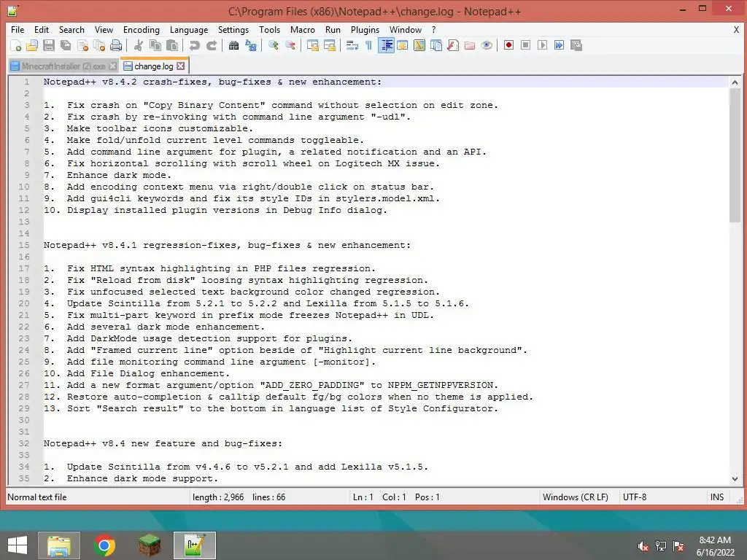The height and width of the screenshot is (560, 747).
Task: Open the Search menu
Action: (71, 29)
